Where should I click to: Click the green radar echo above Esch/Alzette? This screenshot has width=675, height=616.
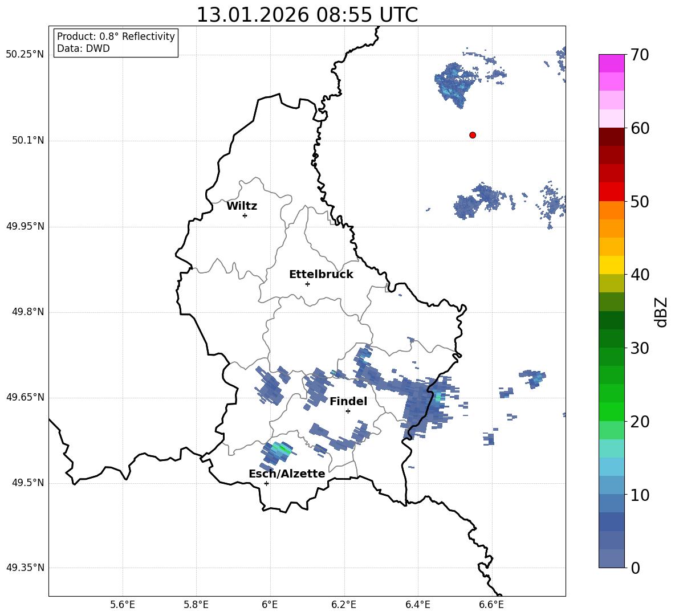(x=281, y=448)
